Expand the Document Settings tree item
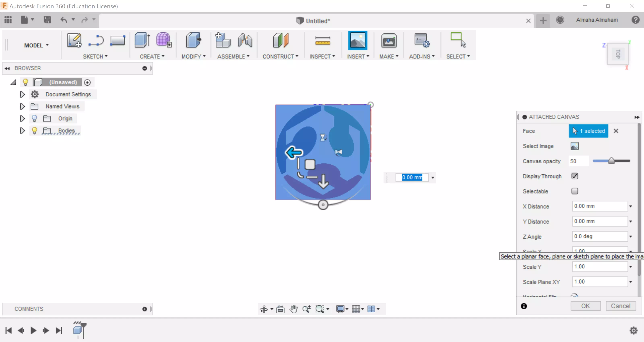644x342 pixels. tap(22, 94)
